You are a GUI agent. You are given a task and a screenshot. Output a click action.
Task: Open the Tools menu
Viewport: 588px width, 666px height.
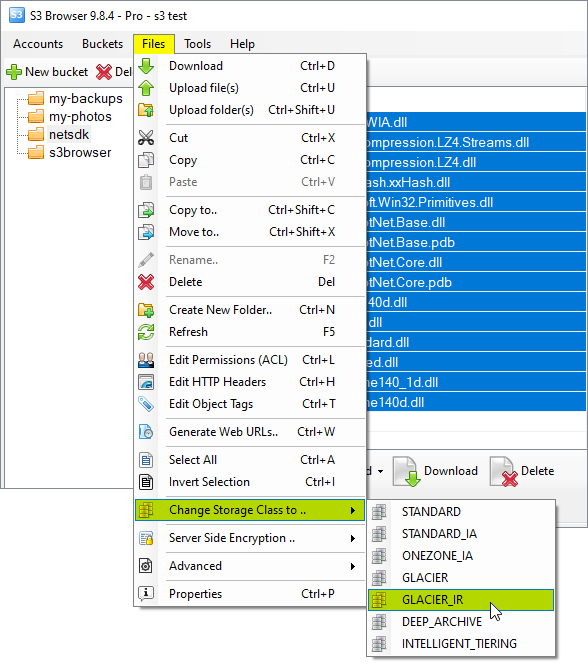[x=198, y=44]
